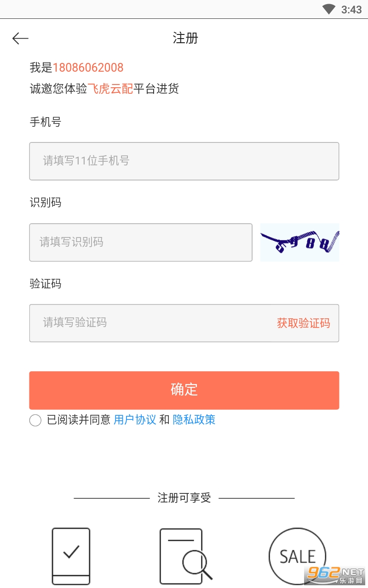The width and height of the screenshot is (368, 588).
Task: Tap the 飞虎云配 platform name
Action: [x=110, y=89]
